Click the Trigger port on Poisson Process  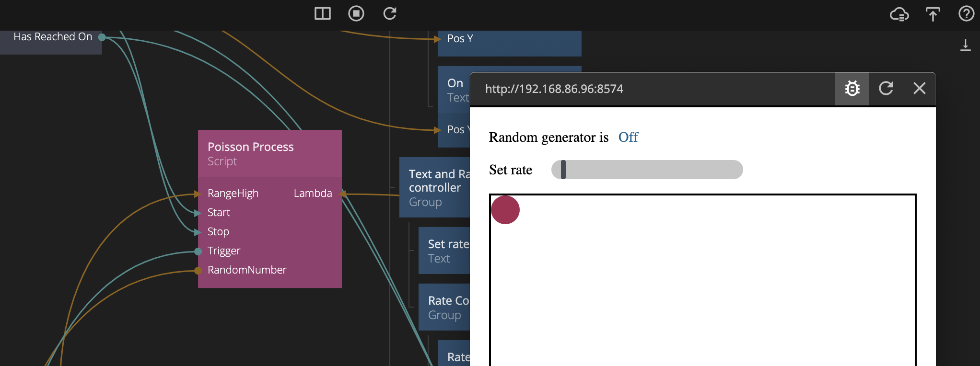click(198, 251)
